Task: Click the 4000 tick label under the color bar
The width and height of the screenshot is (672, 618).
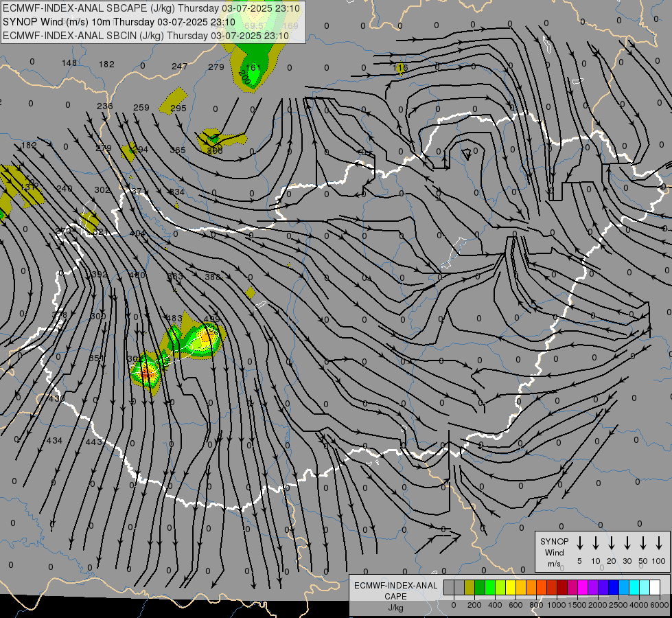Action: point(638,605)
